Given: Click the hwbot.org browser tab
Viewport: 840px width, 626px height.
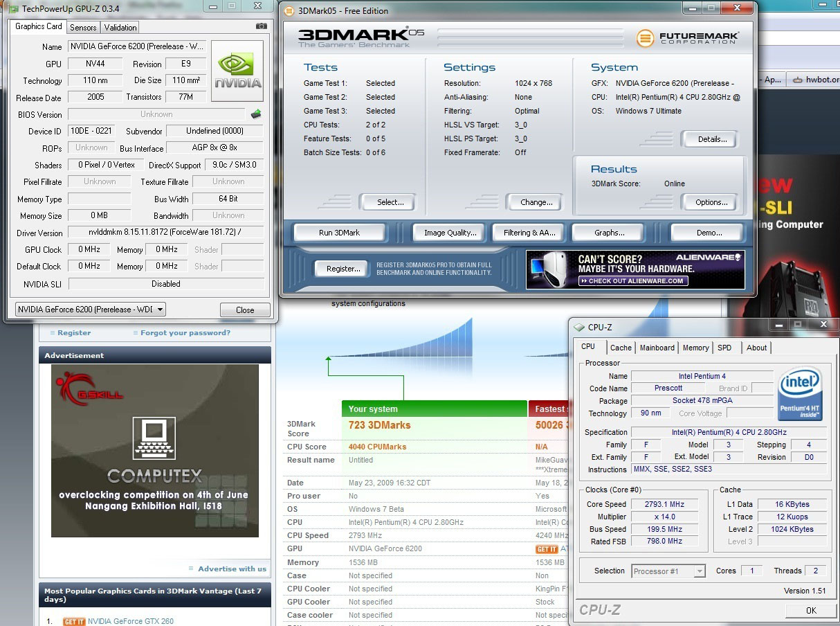Looking at the screenshot, I should coord(814,80).
